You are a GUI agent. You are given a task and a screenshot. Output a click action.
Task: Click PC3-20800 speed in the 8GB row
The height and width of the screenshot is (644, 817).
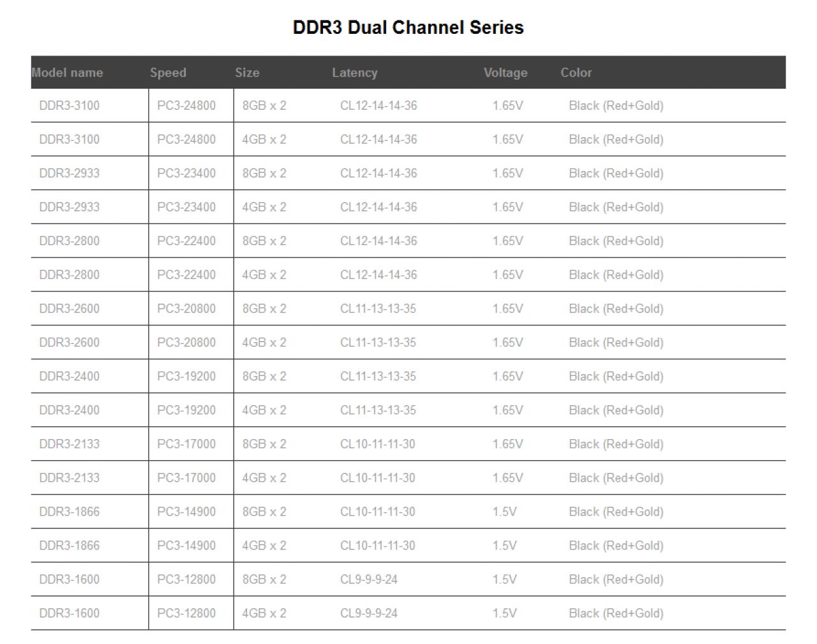coord(186,309)
